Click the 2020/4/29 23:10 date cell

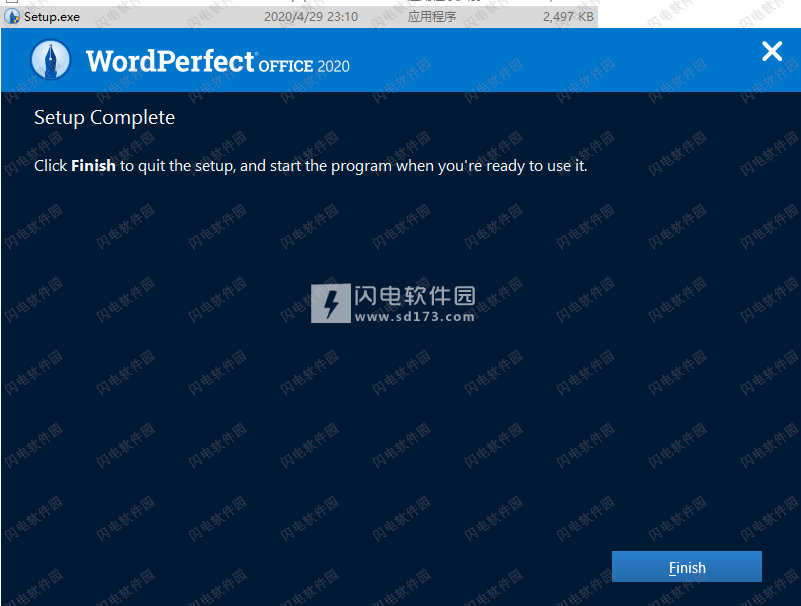pos(311,17)
